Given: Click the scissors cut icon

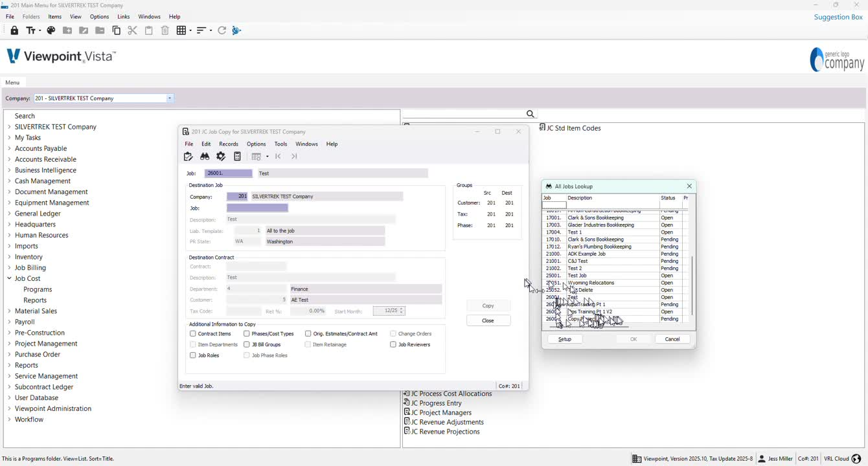Looking at the screenshot, I should click(x=132, y=30).
